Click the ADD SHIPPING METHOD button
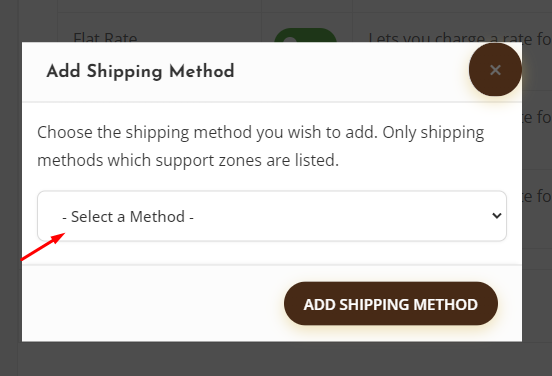552x376 pixels. pos(391,303)
